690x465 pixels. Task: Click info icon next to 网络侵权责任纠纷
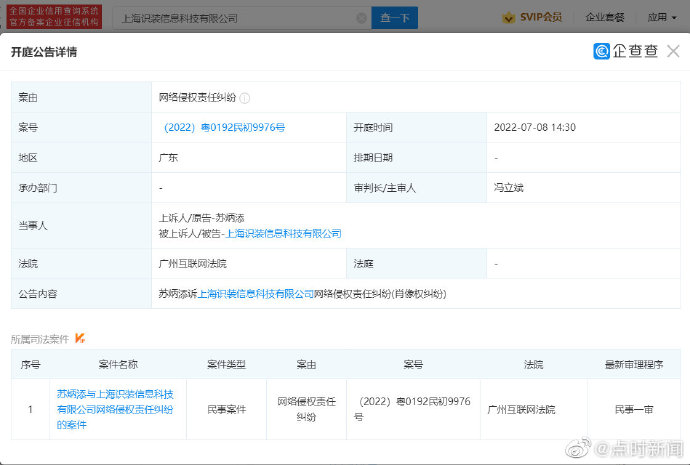click(245, 98)
